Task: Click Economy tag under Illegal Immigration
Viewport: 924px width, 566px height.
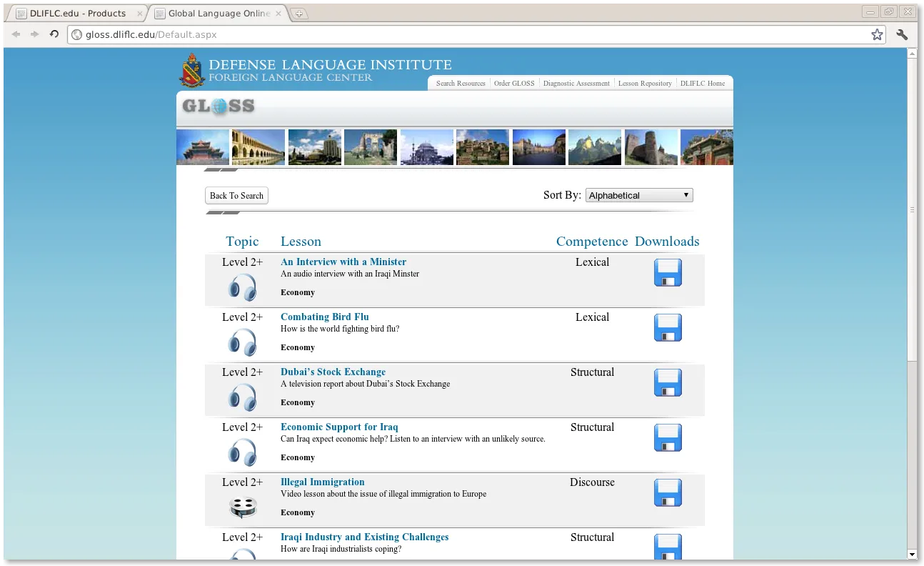Action: (x=298, y=512)
